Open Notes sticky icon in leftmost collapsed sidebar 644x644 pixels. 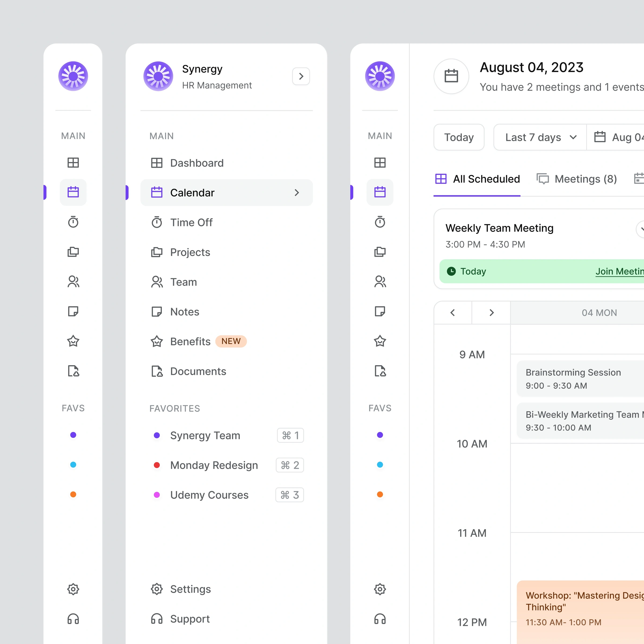(73, 311)
